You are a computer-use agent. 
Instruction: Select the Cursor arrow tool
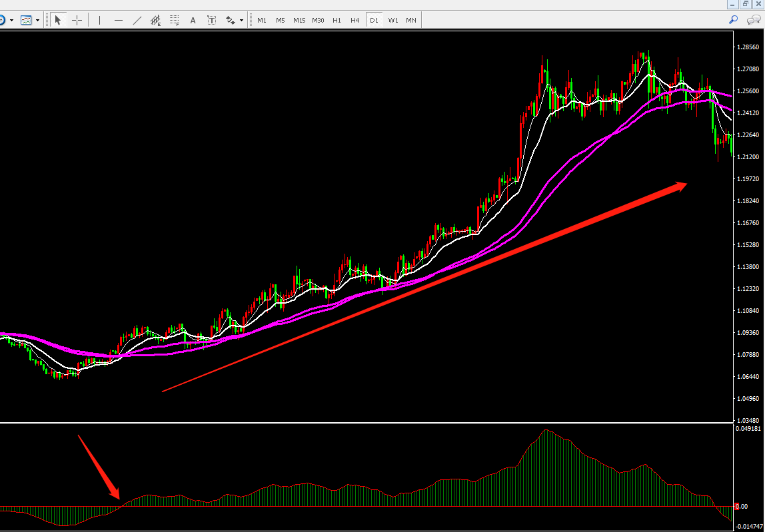[x=58, y=21]
